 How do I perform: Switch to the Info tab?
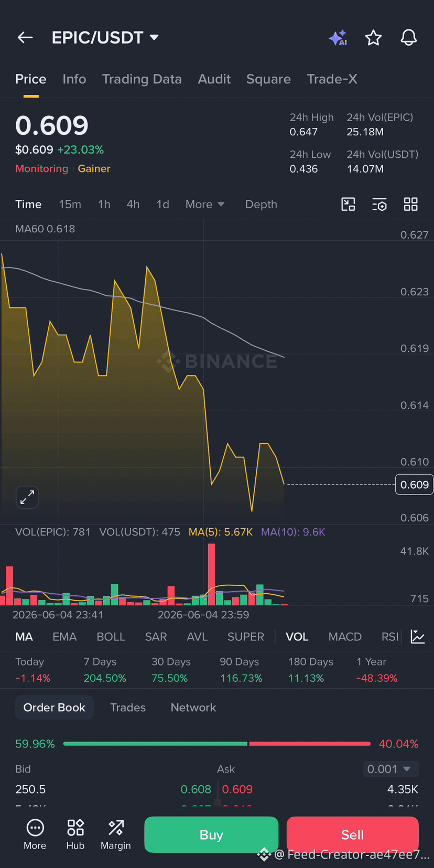(x=74, y=79)
